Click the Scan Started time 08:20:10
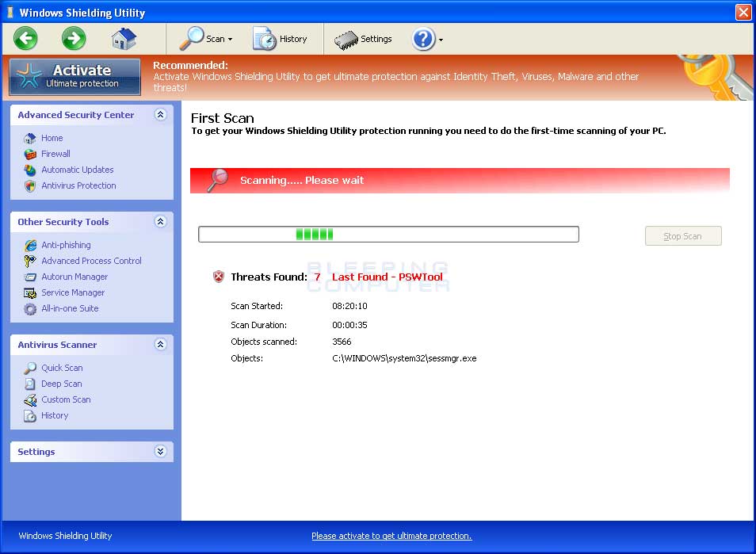 (349, 306)
